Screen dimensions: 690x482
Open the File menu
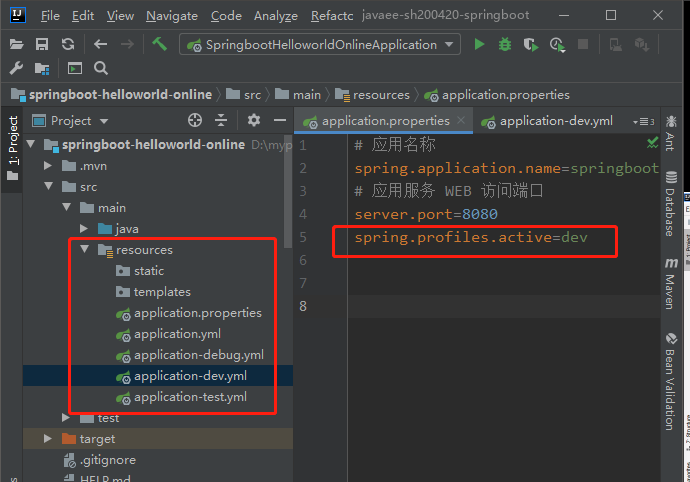50,16
